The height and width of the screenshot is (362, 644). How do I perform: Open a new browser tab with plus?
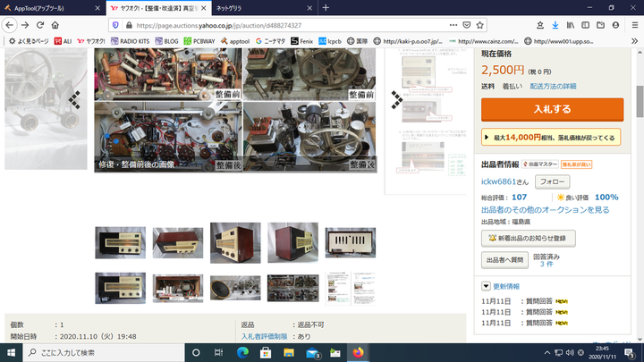pos(326,7)
